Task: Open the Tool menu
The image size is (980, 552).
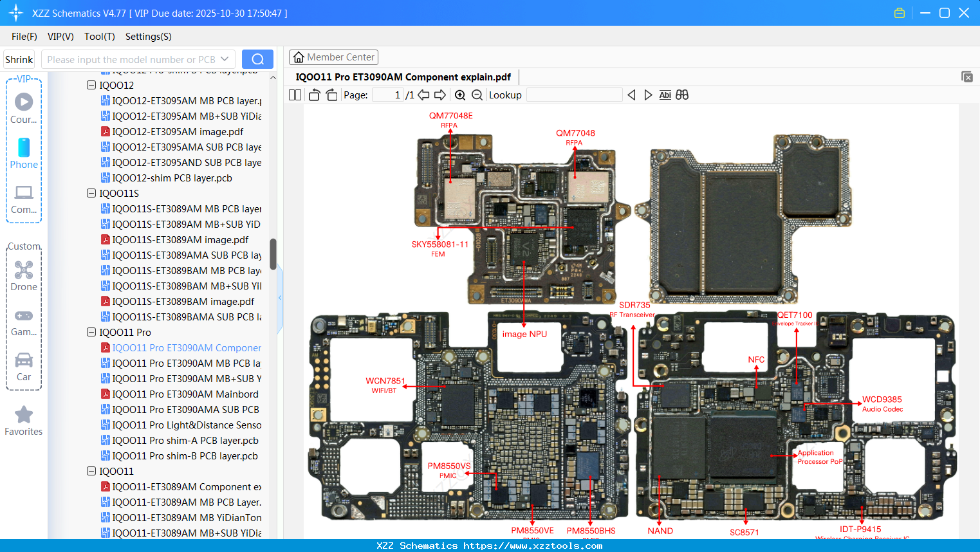Action: 99,37
